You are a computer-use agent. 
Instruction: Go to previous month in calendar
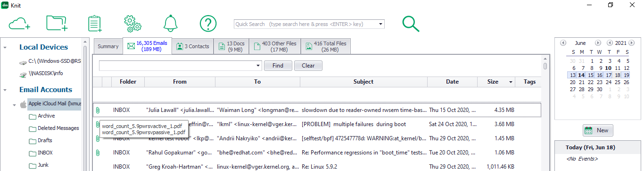pyautogui.click(x=563, y=43)
